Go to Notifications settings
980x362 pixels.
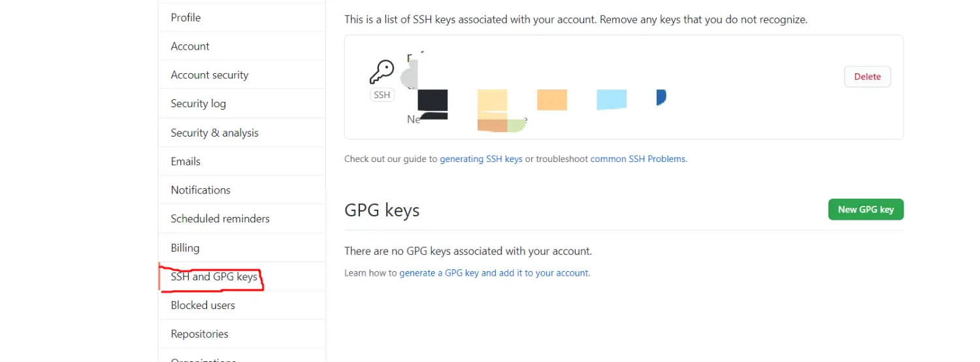tap(201, 190)
